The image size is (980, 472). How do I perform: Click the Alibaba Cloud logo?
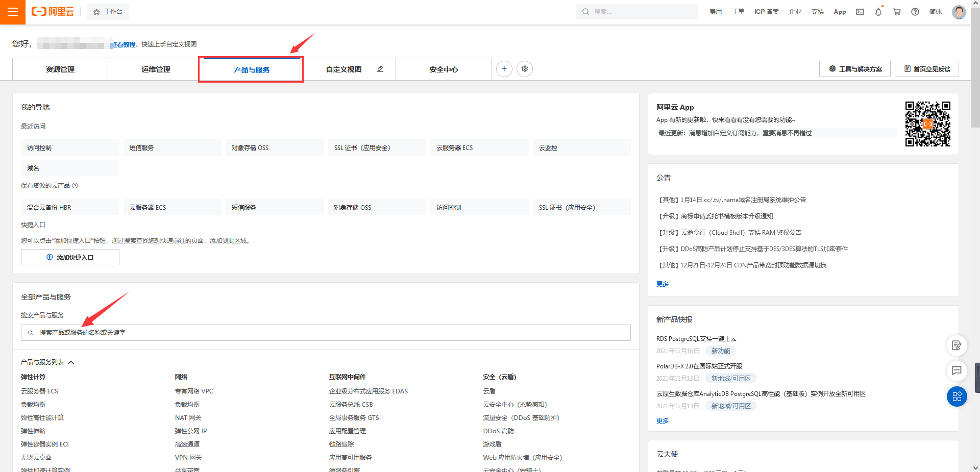pyautogui.click(x=53, y=12)
